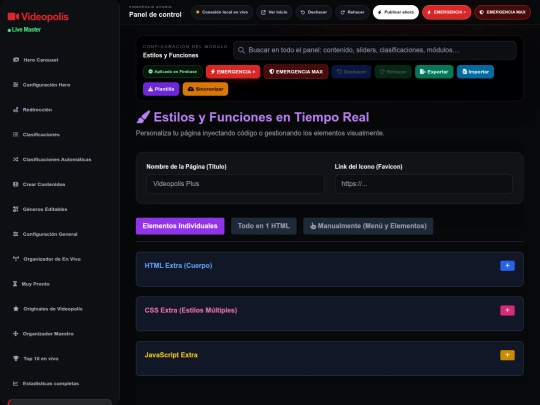Click the Sincronizar orange button

click(205, 89)
